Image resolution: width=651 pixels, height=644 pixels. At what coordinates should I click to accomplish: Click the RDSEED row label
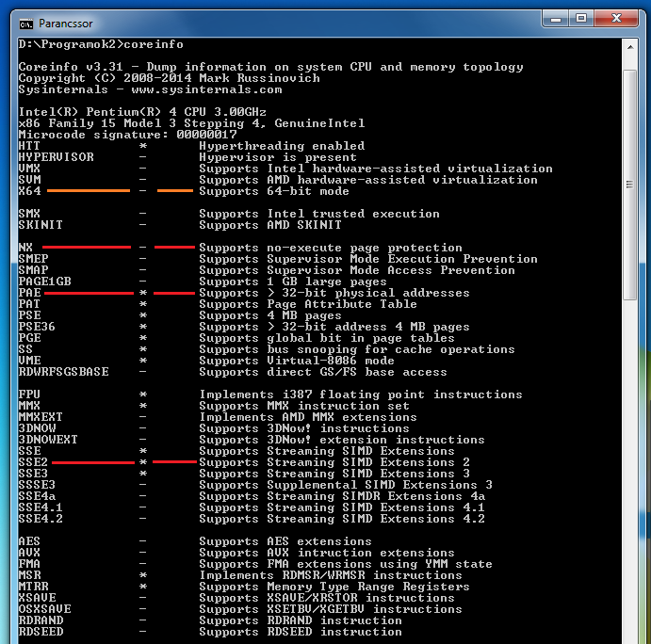41,632
